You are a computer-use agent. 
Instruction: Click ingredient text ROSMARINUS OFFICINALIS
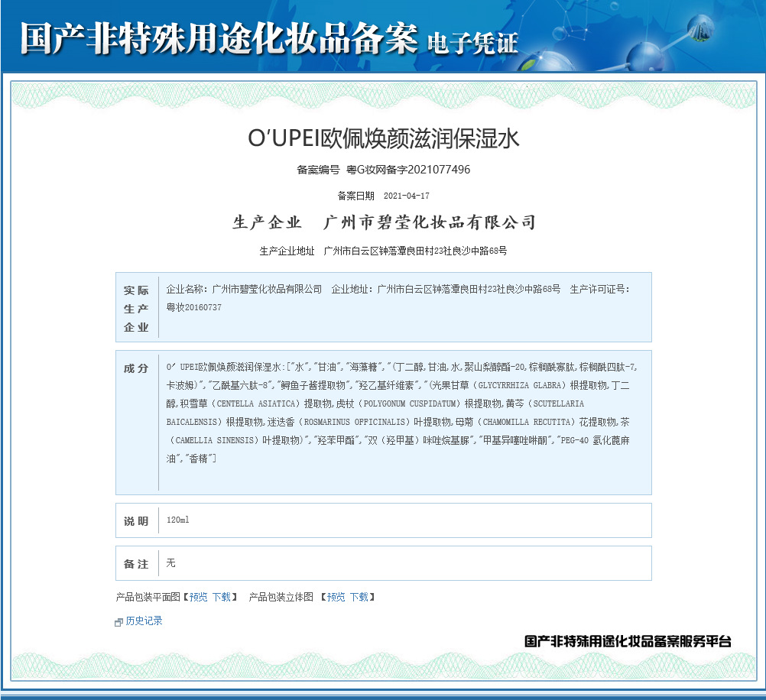(x=355, y=422)
